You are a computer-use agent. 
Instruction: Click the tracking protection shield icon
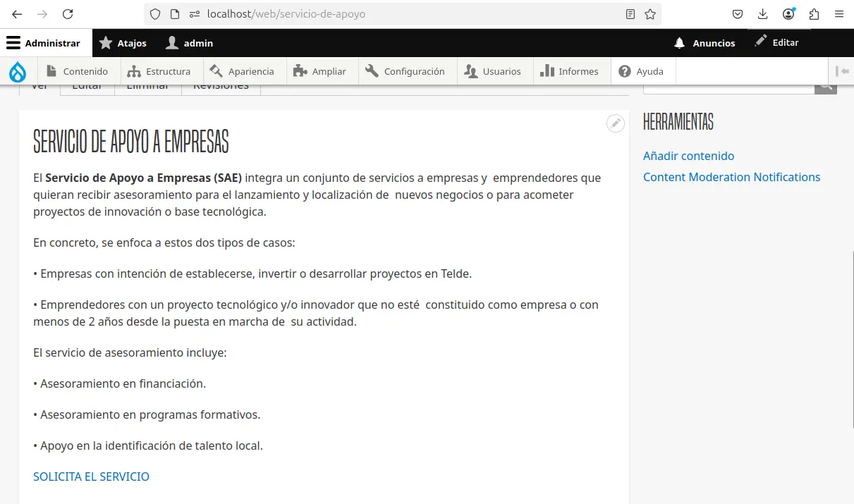[x=154, y=13]
